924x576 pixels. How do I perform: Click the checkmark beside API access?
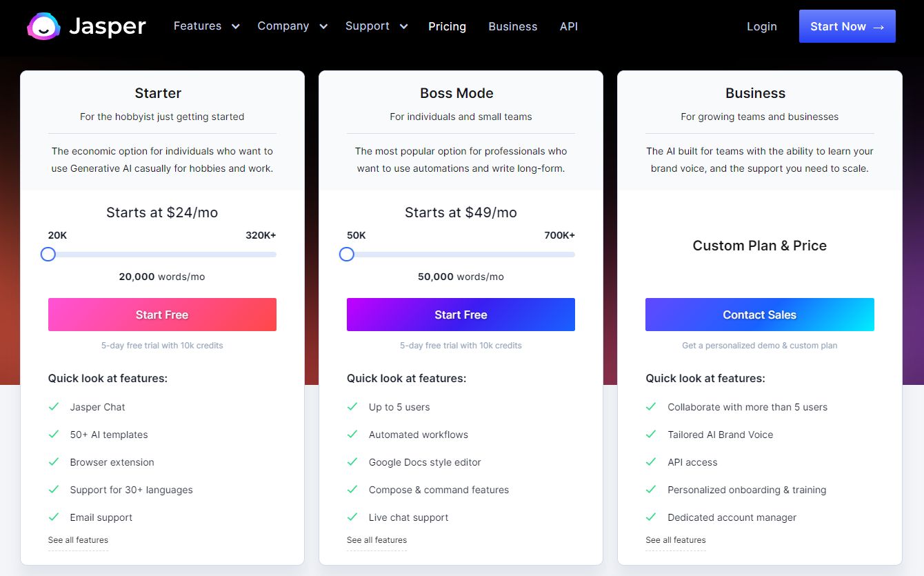[651, 462]
